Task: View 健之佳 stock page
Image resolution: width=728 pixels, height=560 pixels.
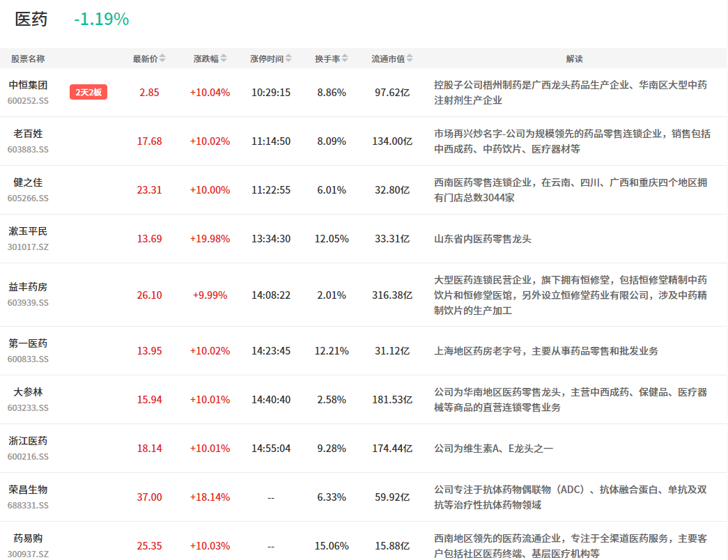Action: point(28,182)
